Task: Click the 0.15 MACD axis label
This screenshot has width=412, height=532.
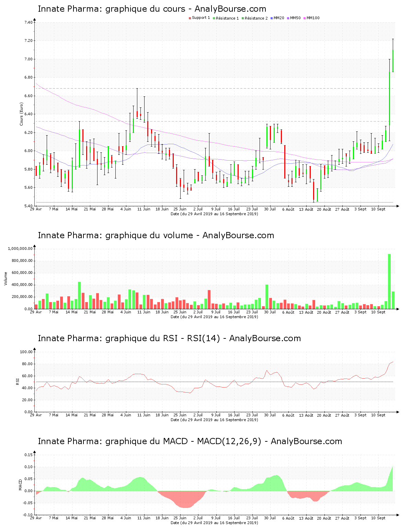Action: point(28,455)
